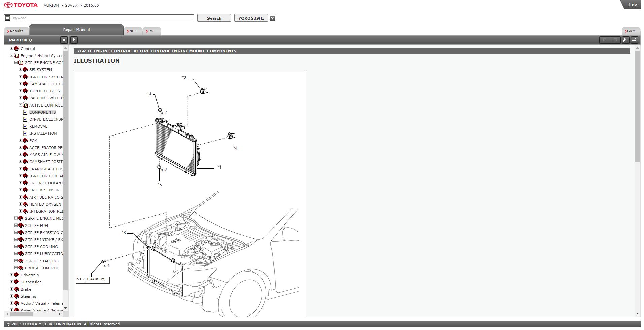Open the REMOVAL page in tree
The height and width of the screenshot is (330, 644).
[38, 126]
